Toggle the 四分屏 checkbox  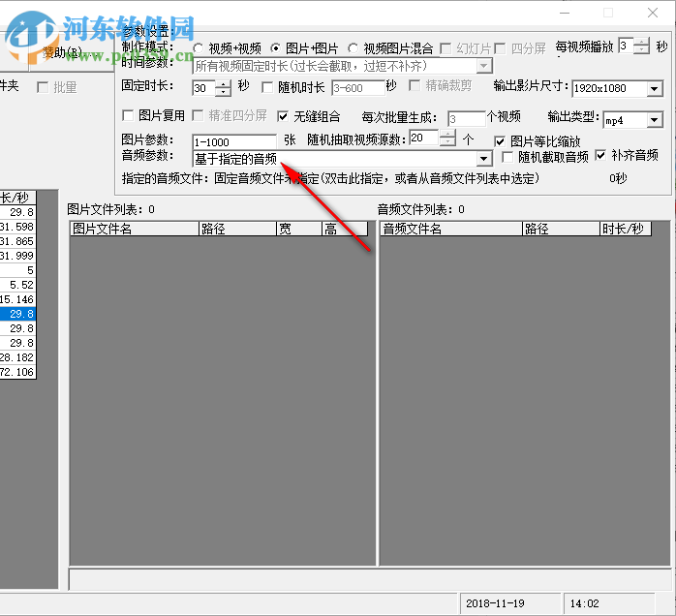point(500,48)
